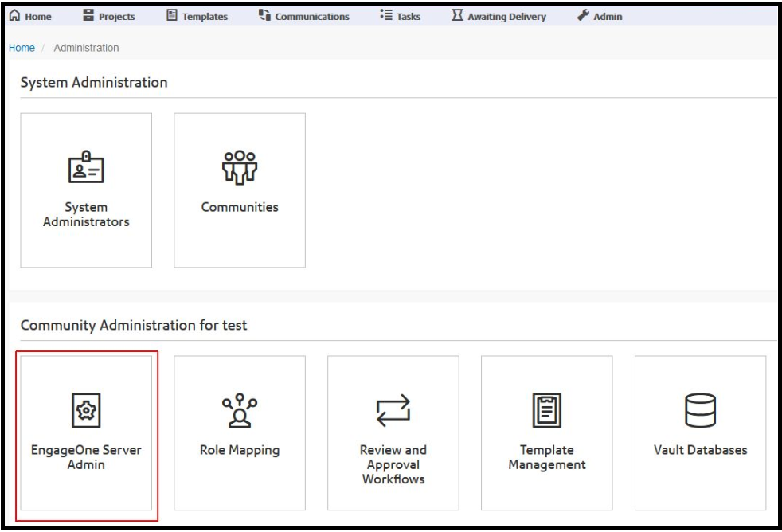Click the Role Mapping person icon
782x532 pixels.
pos(240,410)
